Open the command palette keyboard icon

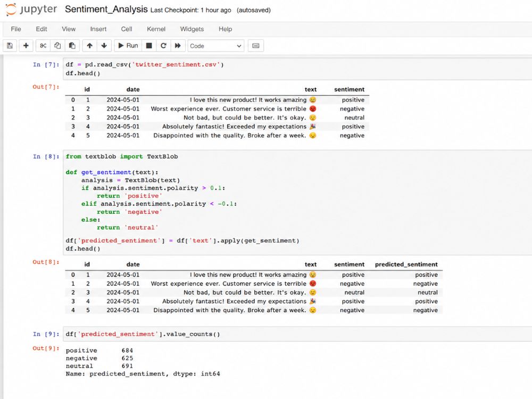[x=256, y=46]
